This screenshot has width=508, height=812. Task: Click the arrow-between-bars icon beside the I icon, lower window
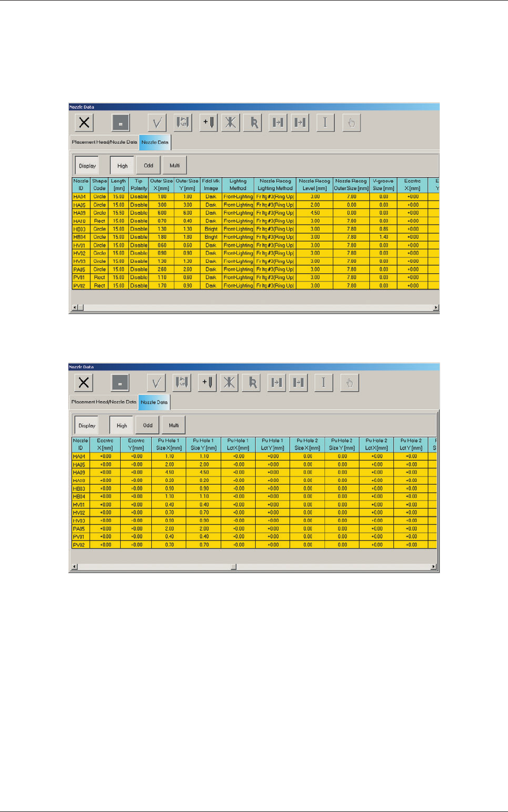(x=299, y=383)
